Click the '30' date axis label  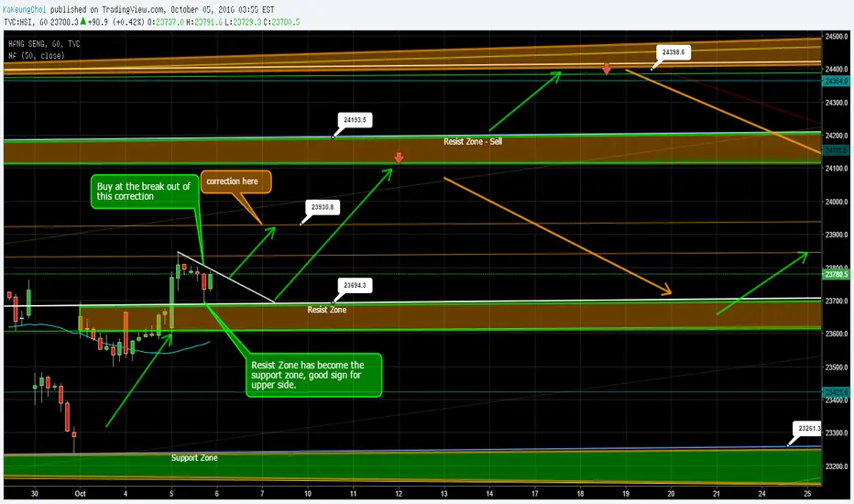(35, 494)
